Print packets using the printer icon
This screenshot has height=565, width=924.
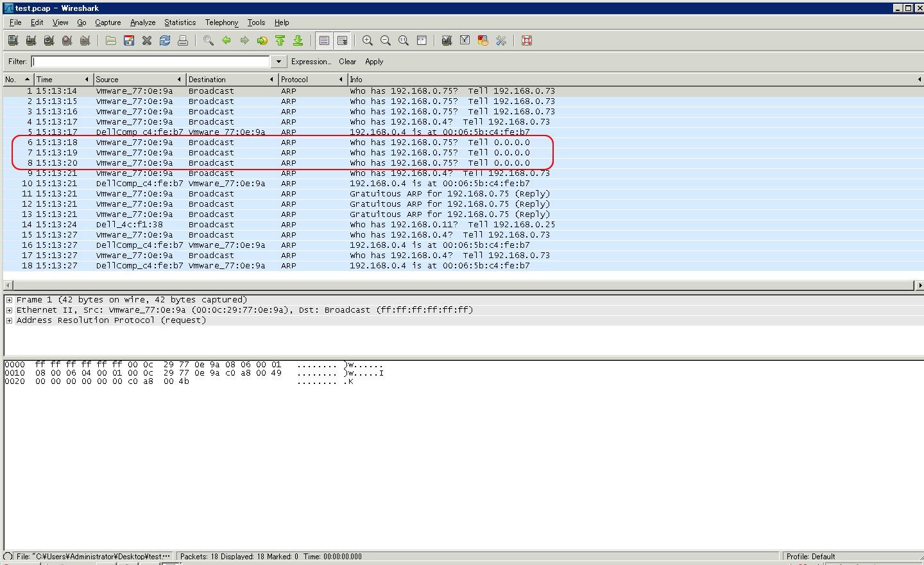(183, 40)
